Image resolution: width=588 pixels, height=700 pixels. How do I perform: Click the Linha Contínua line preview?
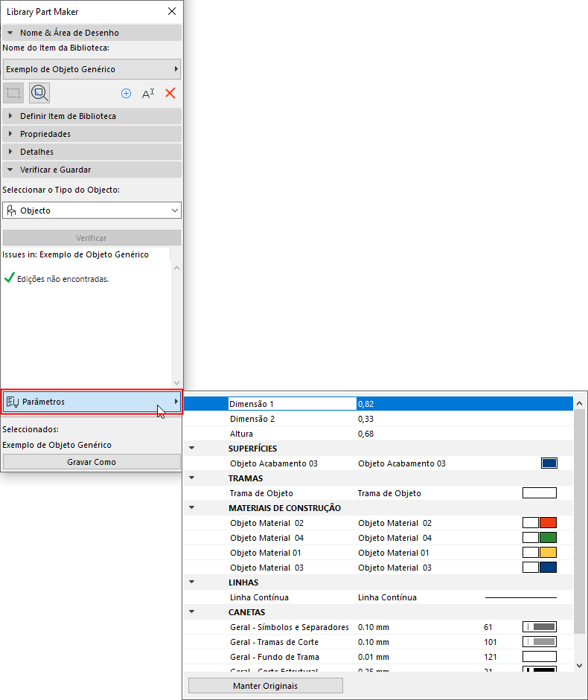coord(521,597)
